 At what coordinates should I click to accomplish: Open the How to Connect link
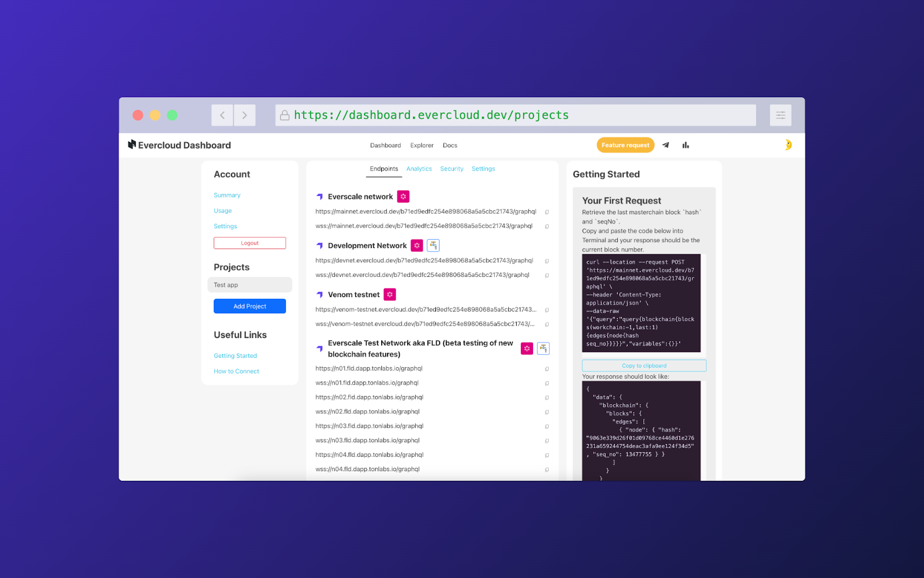coord(236,372)
